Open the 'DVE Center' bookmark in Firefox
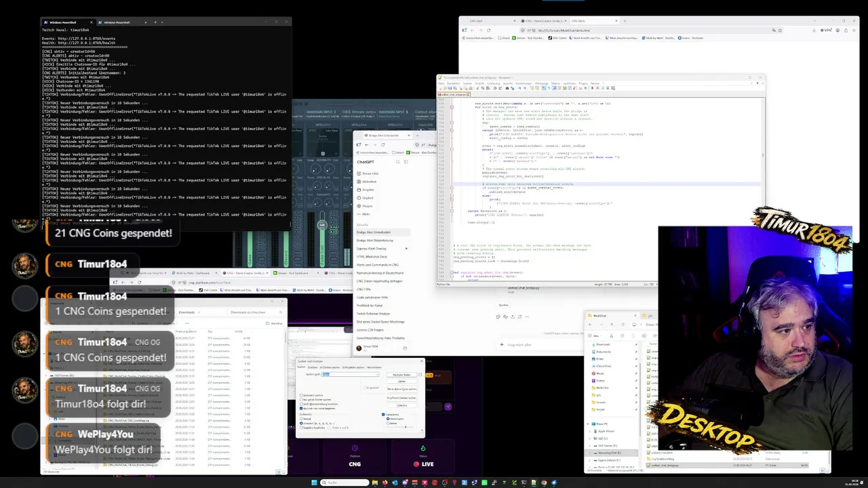868x488 pixels. (559, 38)
